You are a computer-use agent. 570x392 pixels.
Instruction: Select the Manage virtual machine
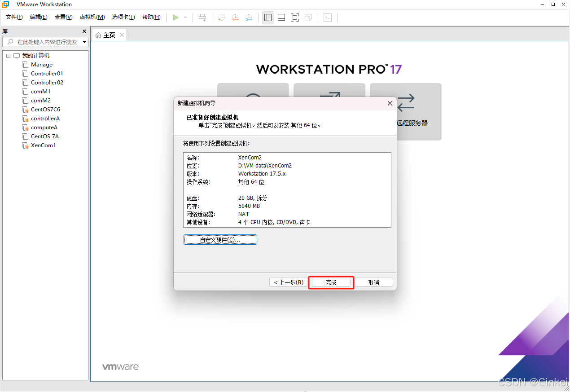[42, 65]
